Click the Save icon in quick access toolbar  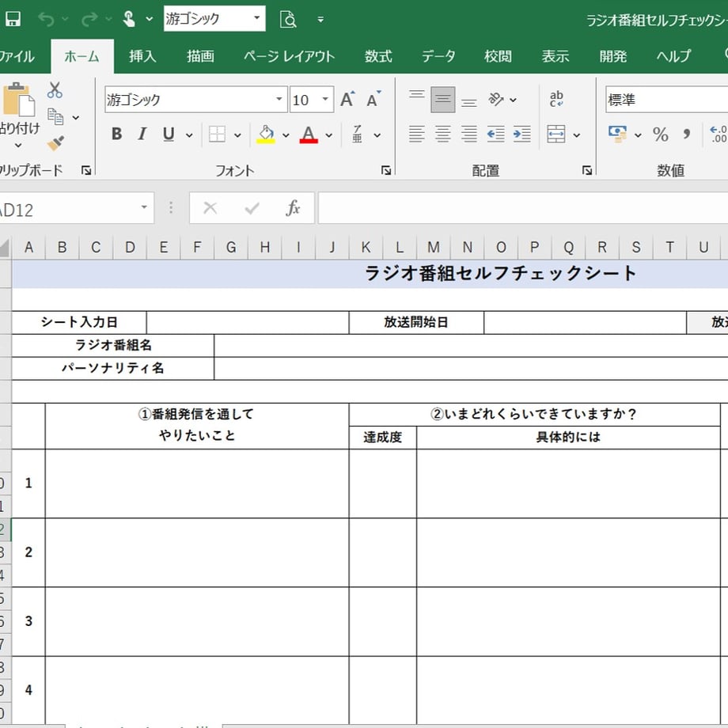click(x=13, y=19)
